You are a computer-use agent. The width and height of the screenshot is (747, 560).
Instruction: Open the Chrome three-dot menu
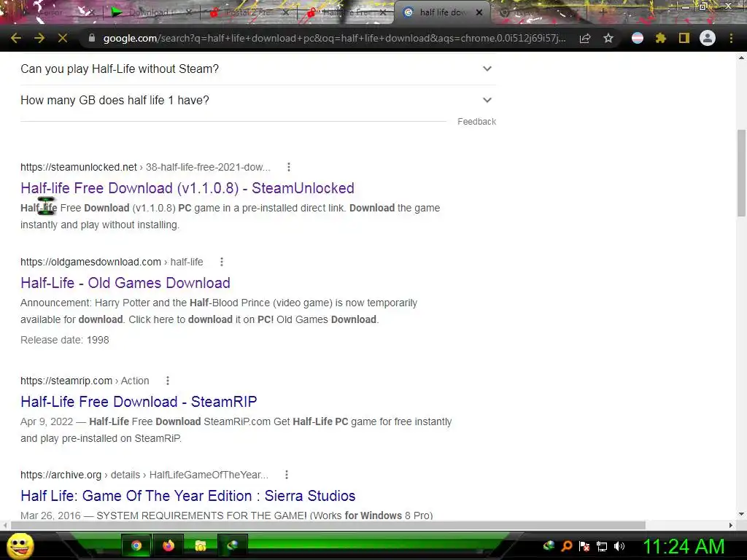tap(731, 38)
